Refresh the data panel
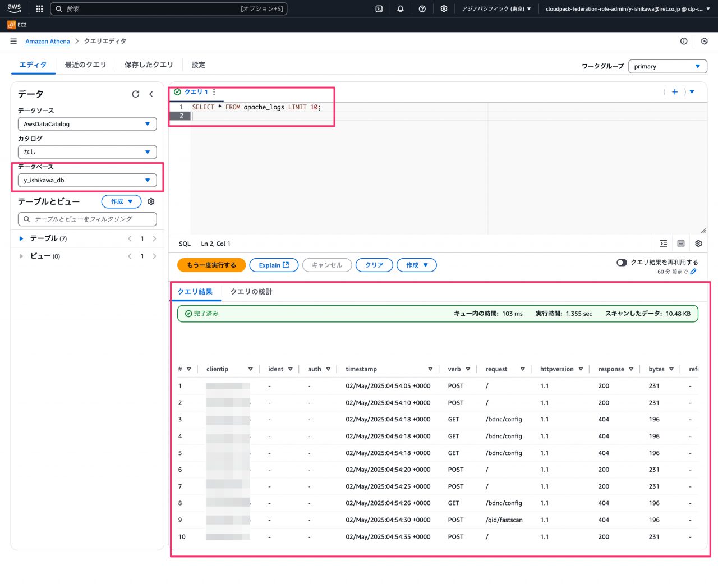This screenshot has width=718, height=588. [135, 94]
